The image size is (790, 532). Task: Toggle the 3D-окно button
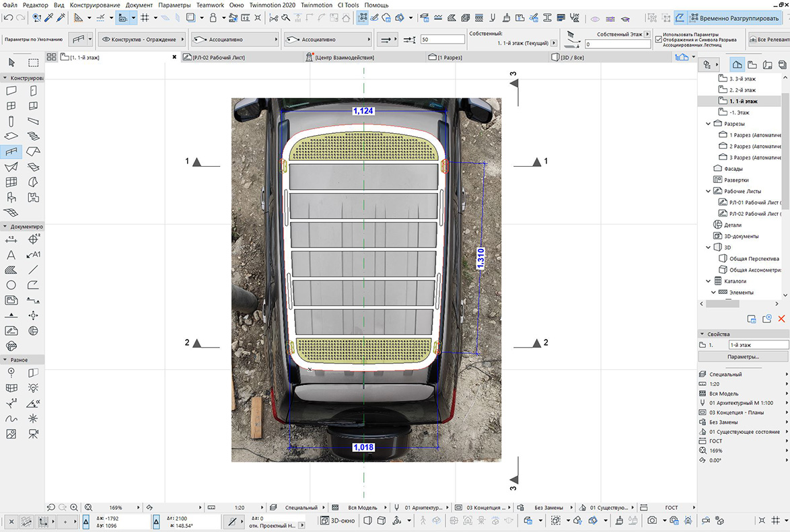338,521
